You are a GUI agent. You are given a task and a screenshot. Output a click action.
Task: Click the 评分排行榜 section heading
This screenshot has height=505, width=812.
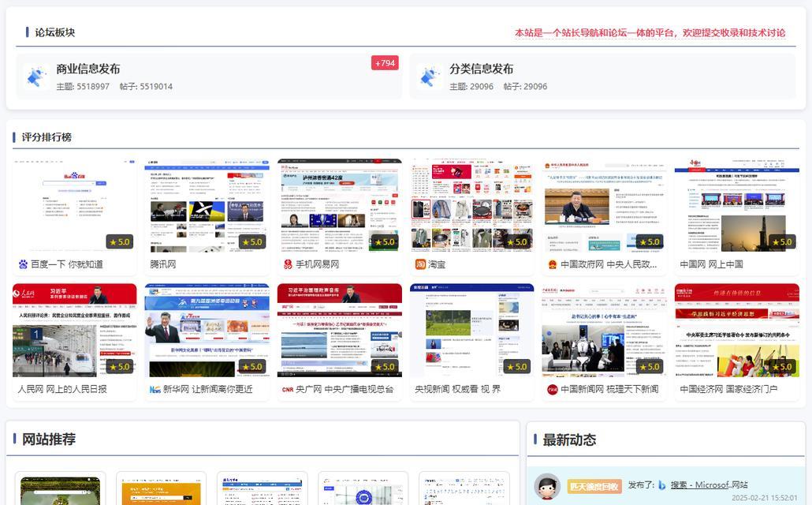tap(47, 137)
